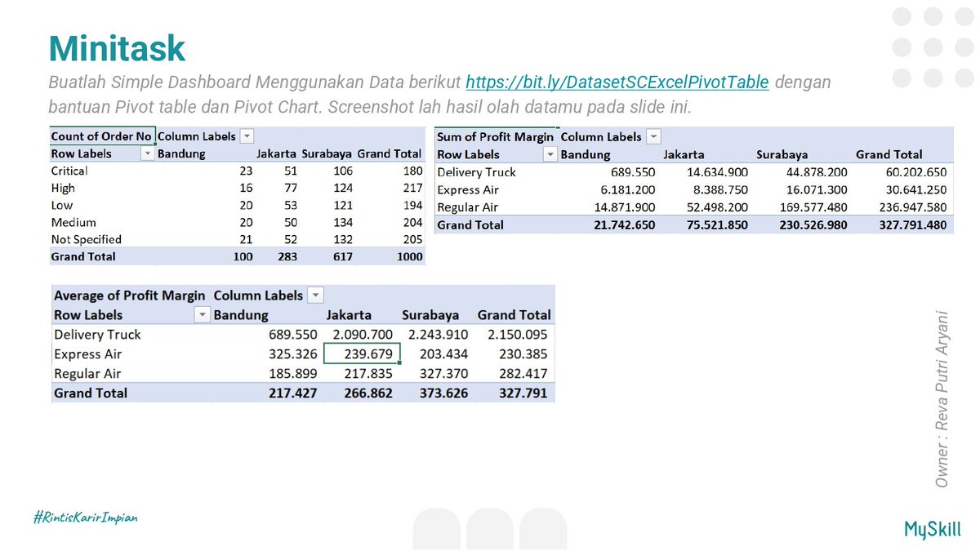Select the average value 203.434
980x551 pixels.
tap(444, 354)
